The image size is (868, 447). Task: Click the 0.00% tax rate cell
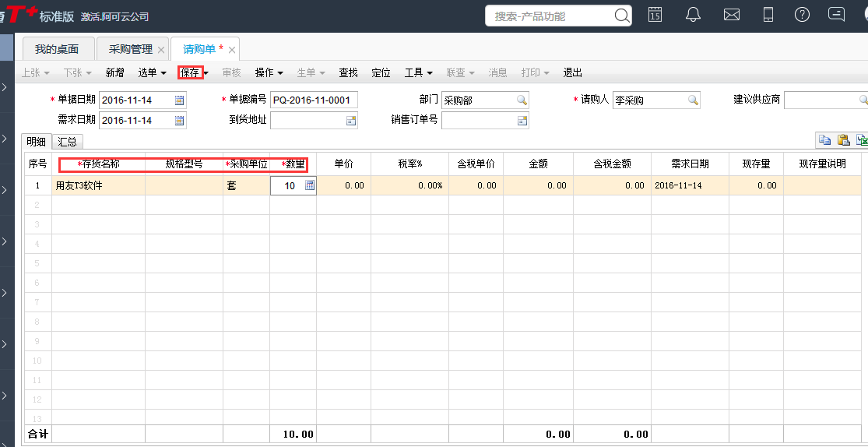pos(409,185)
